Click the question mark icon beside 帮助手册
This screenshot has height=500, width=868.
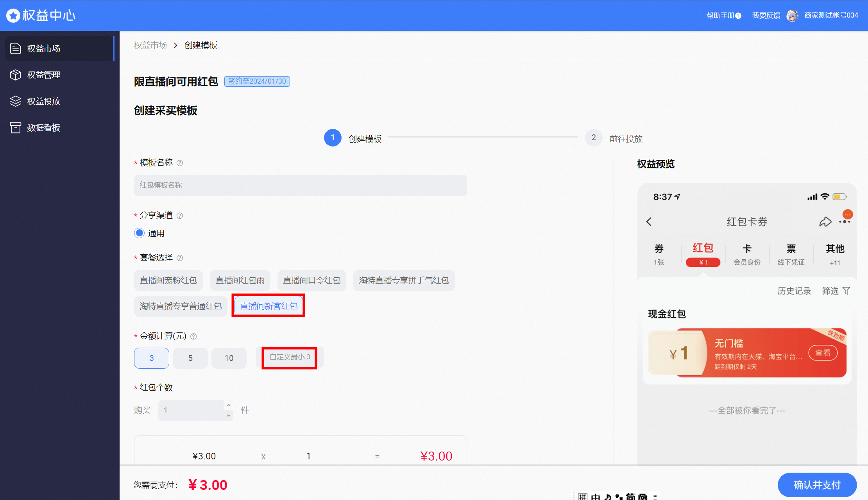point(738,16)
